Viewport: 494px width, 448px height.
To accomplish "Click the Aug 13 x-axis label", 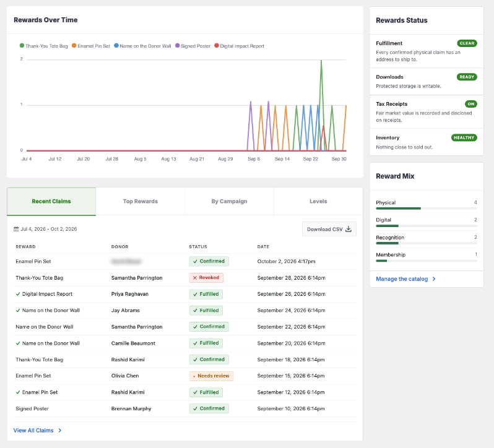I will [x=168, y=159].
